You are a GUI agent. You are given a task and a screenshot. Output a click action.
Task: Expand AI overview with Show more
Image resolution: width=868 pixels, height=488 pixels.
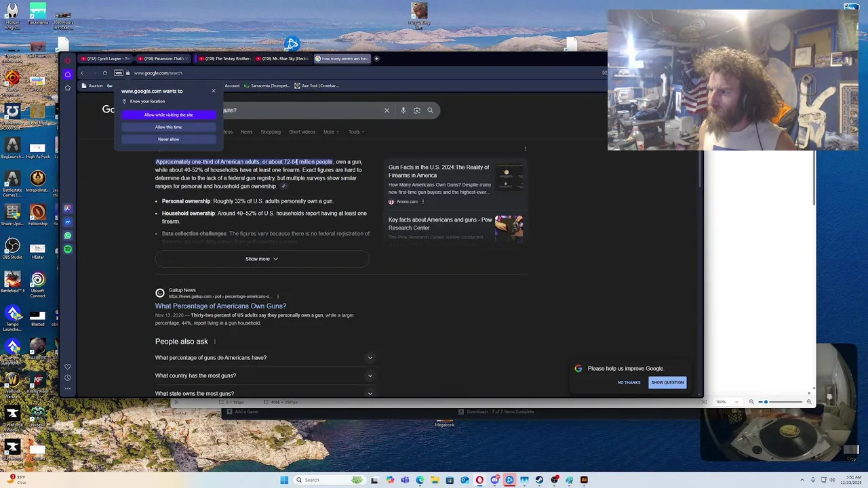262,259
